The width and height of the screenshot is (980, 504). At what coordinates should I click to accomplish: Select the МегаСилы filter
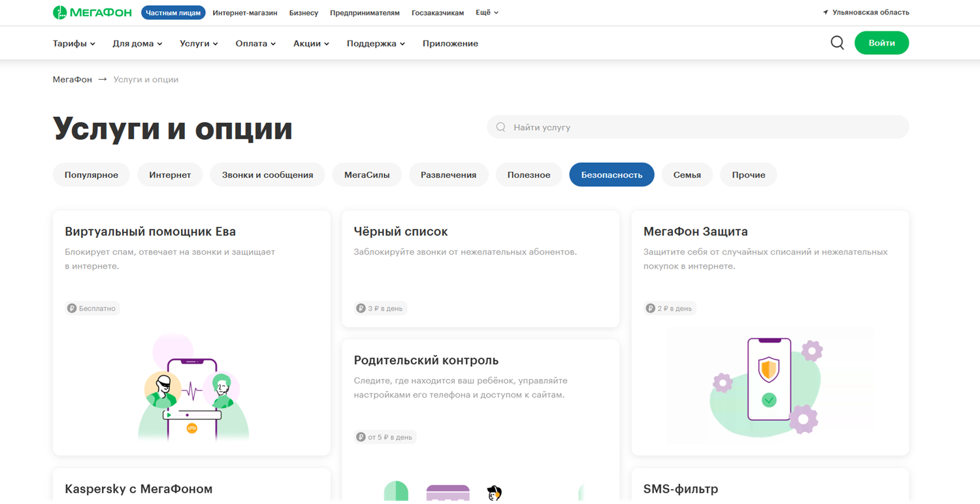(367, 175)
